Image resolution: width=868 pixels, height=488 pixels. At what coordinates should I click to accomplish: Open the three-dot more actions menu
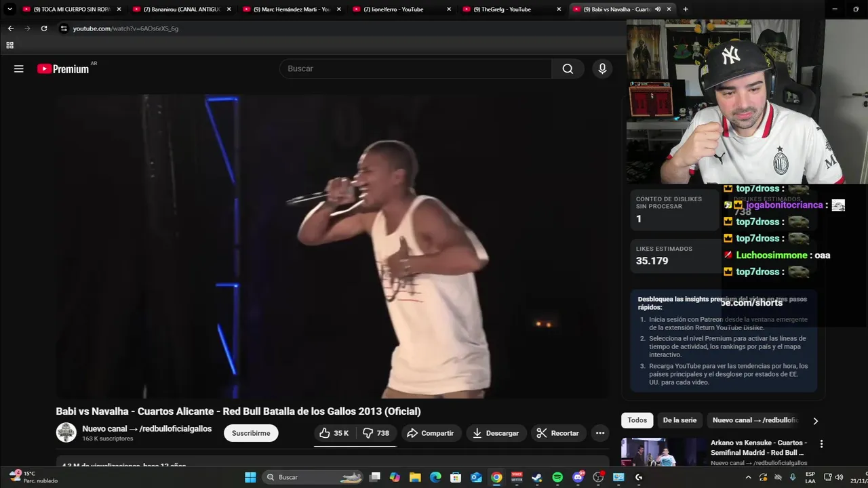pyautogui.click(x=600, y=433)
